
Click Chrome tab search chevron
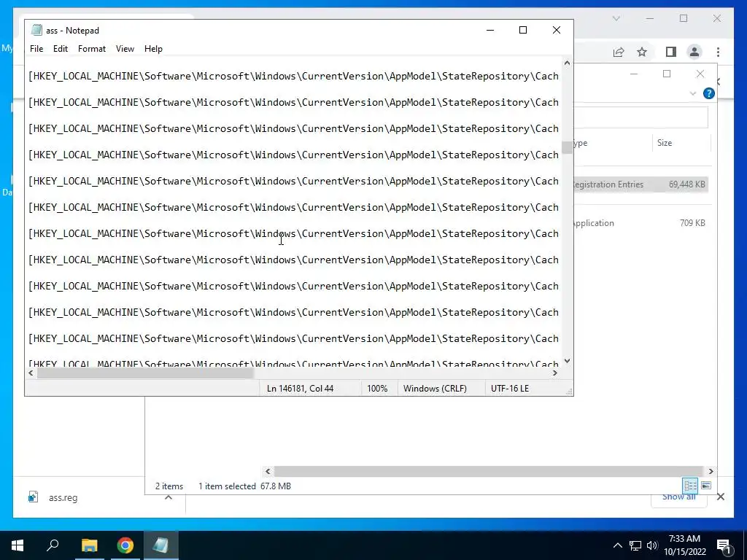[616, 18]
